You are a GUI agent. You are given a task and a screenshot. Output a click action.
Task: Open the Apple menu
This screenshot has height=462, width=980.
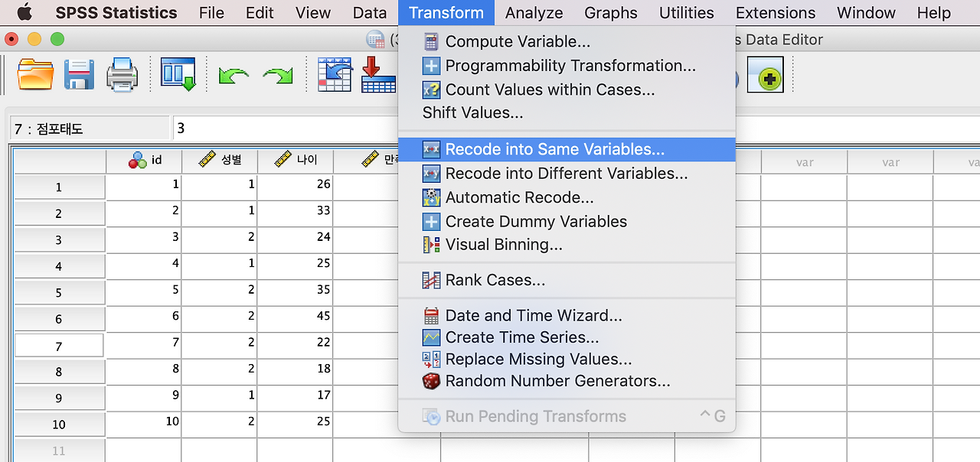click(24, 12)
